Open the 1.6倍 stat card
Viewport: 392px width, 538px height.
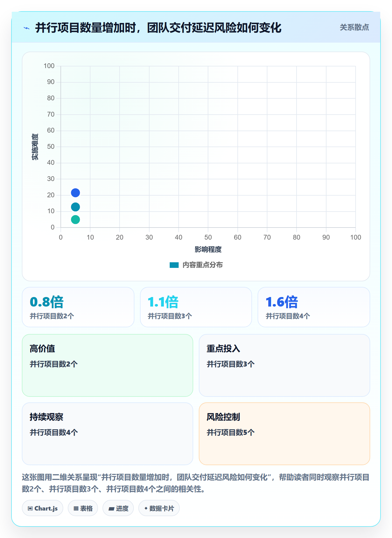[314, 307]
